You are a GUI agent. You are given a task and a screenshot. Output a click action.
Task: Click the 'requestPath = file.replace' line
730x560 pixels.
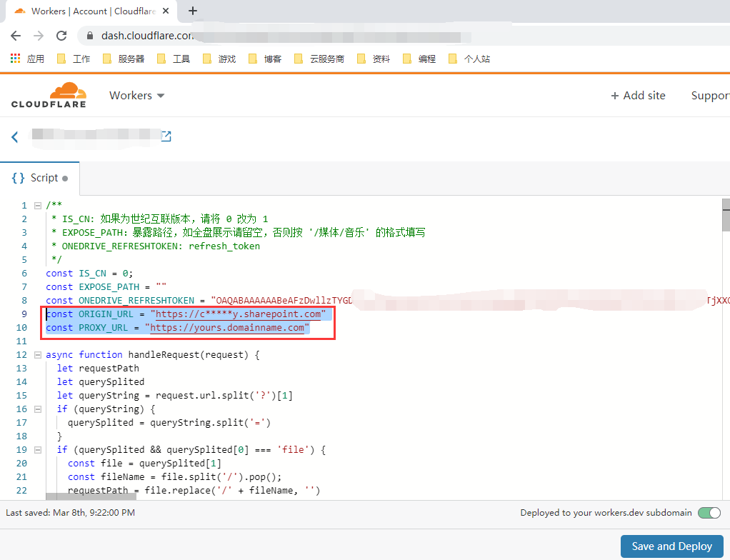(x=194, y=490)
